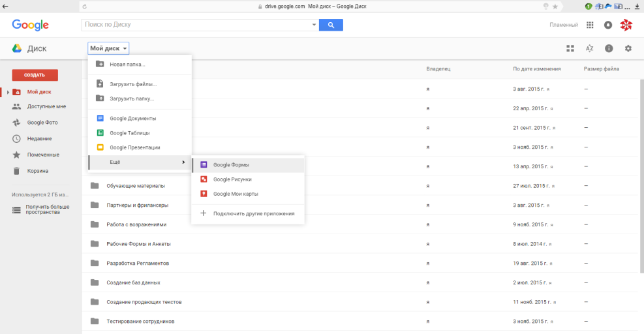This screenshot has width=644, height=334.
Task: Click the Google Docs blue icon
Action: (x=100, y=118)
